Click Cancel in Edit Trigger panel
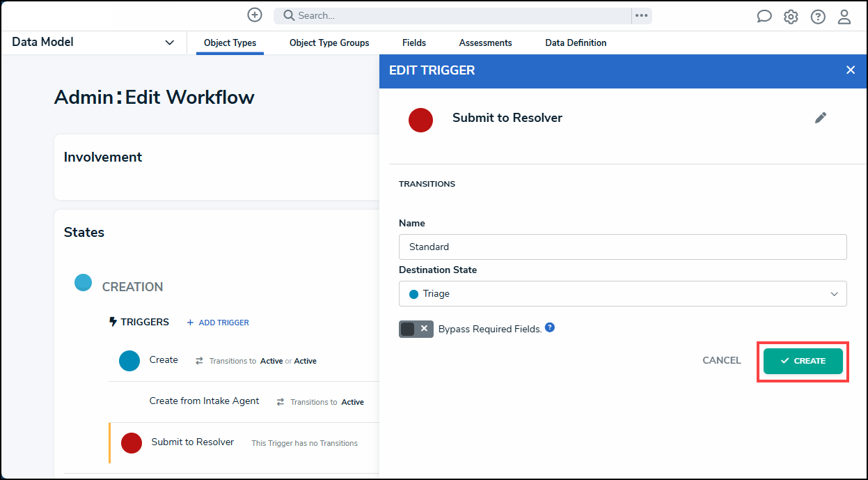Image resolution: width=868 pixels, height=480 pixels. click(722, 360)
